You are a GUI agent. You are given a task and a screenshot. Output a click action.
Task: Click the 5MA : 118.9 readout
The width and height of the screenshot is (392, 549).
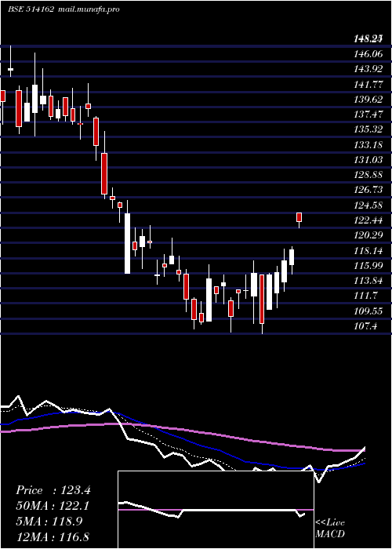(x=49, y=522)
